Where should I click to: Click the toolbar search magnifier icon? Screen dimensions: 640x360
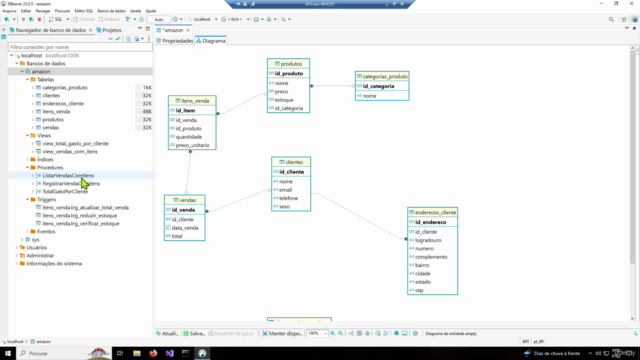[283, 19]
